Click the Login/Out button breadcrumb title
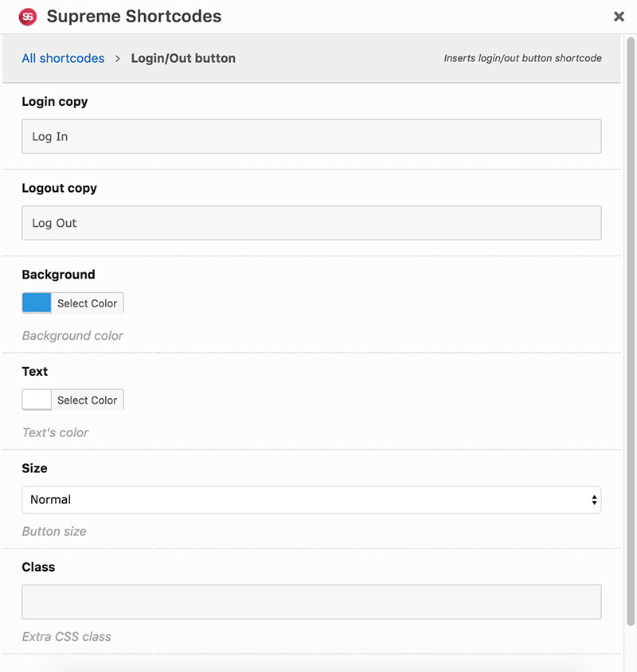 (183, 58)
